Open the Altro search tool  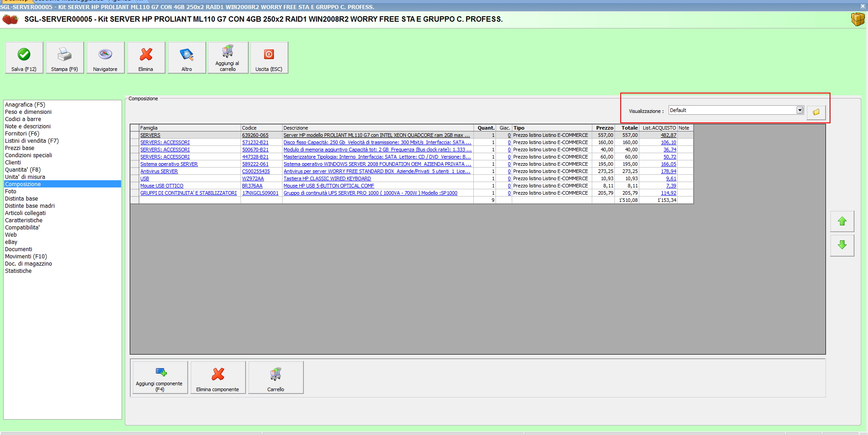(187, 57)
